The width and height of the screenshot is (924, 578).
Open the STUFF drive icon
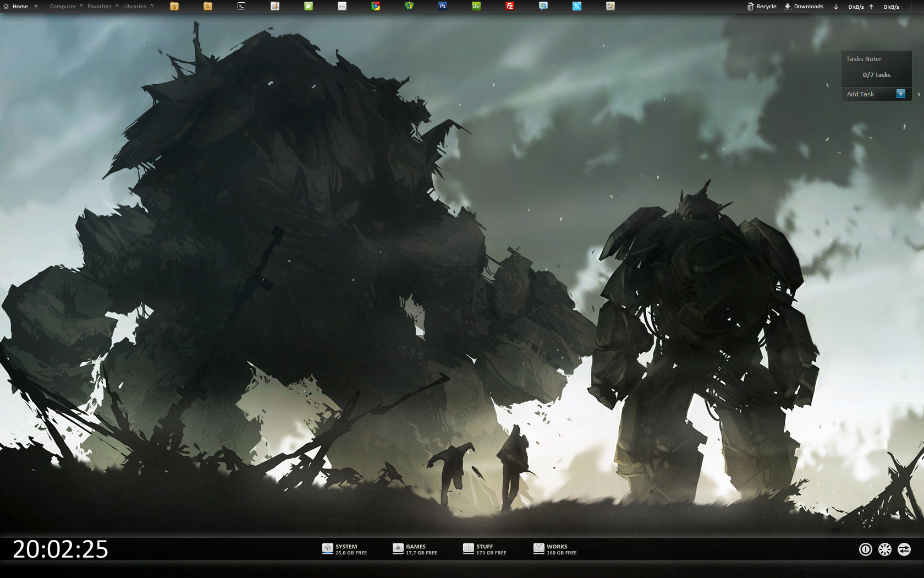tap(469, 549)
